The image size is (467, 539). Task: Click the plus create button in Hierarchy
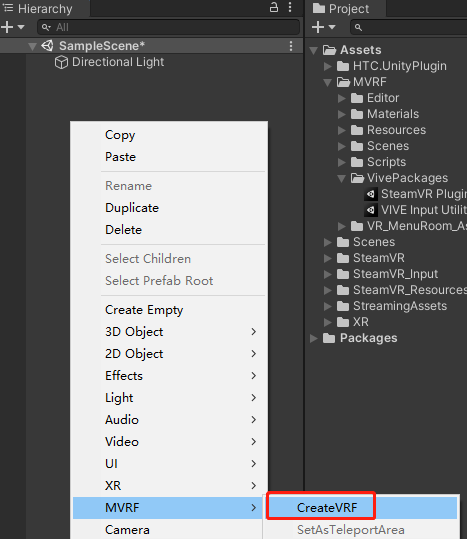(7, 27)
